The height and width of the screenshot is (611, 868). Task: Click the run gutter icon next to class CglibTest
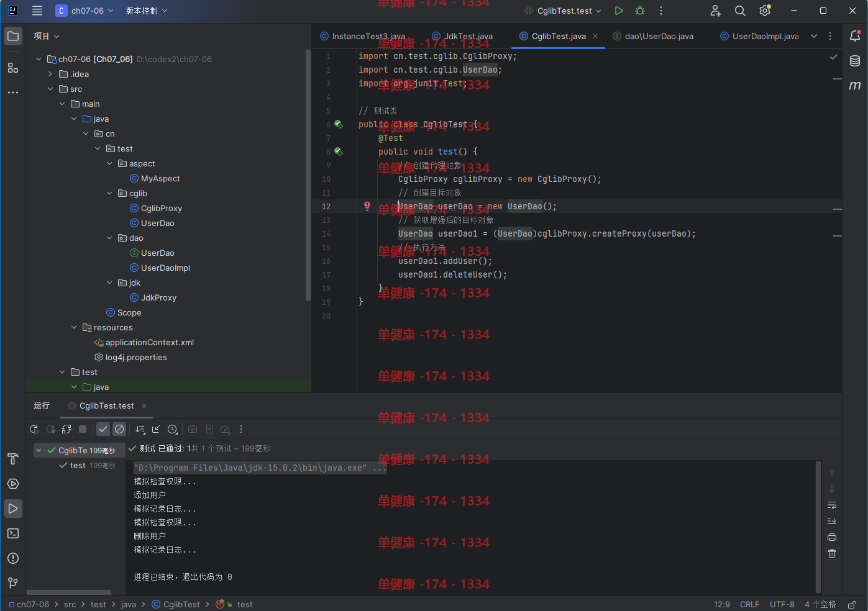[x=339, y=124]
